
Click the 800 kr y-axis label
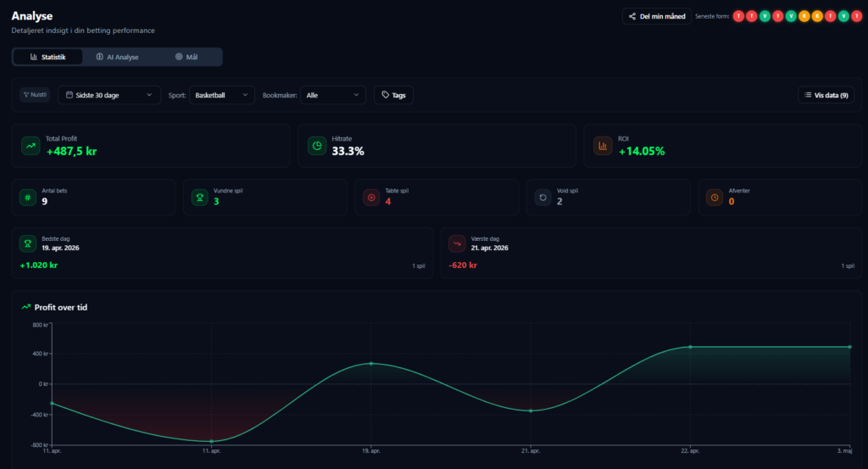point(41,325)
